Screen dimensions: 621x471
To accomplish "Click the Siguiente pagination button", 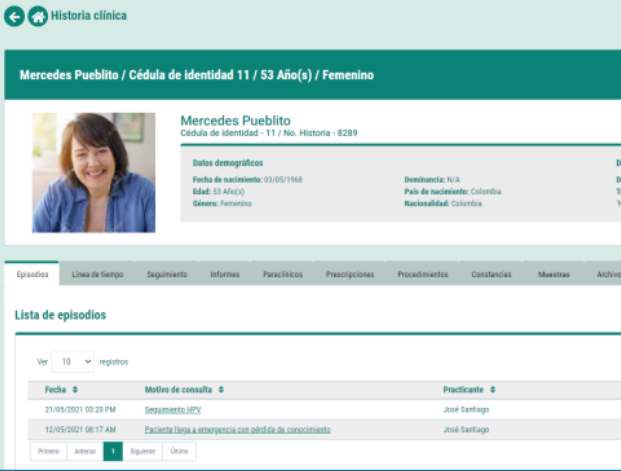I will point(143,451).
